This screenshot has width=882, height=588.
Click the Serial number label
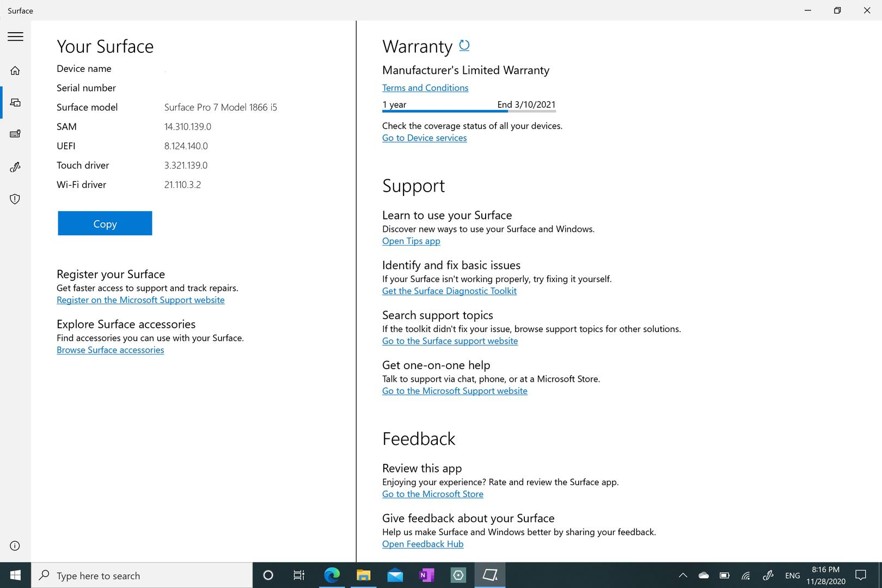click(x=86, y=88)
